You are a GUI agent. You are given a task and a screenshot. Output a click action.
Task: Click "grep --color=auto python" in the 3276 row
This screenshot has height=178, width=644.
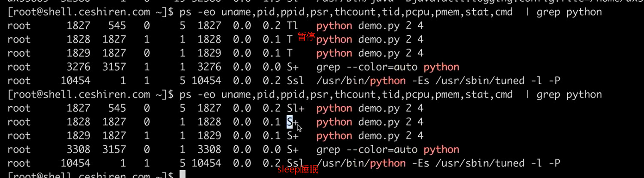(x=388, y=67)
